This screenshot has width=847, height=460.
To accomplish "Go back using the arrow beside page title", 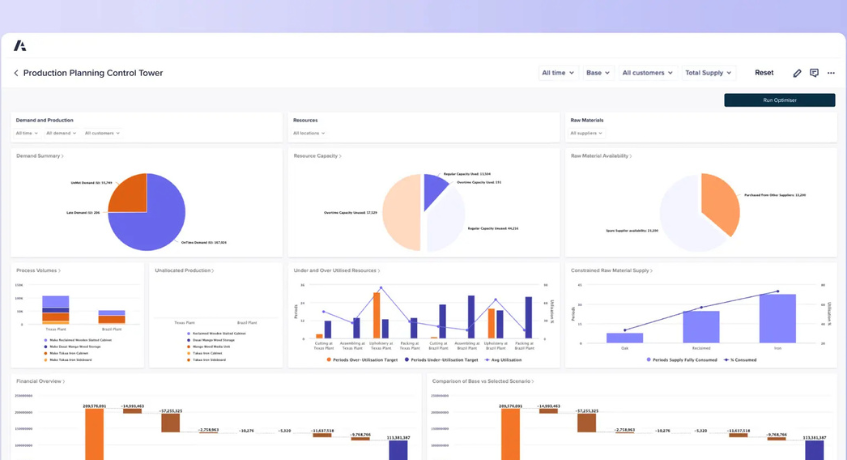I will tap(16, 73).
